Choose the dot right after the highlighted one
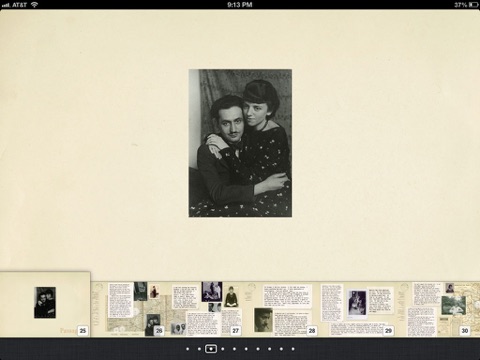 [223, 349]
